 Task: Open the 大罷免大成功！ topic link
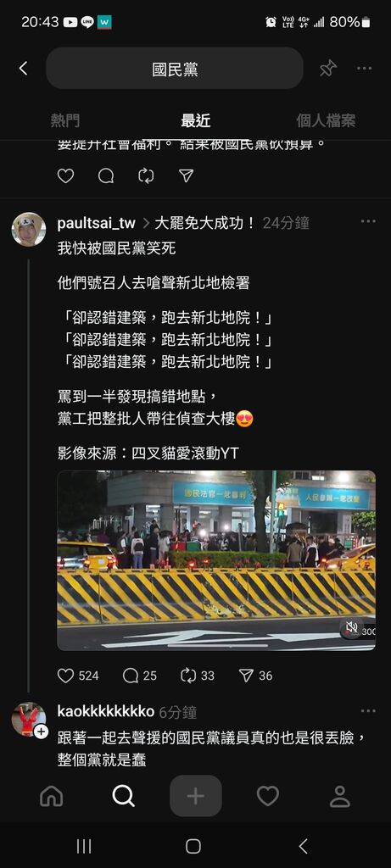pos(205,223)
